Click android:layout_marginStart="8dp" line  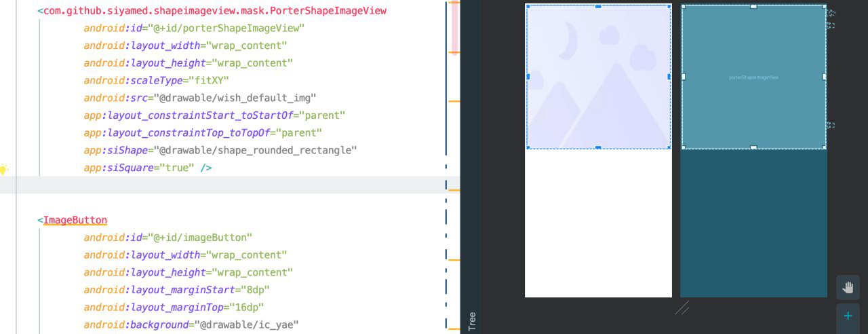[177, 290]
